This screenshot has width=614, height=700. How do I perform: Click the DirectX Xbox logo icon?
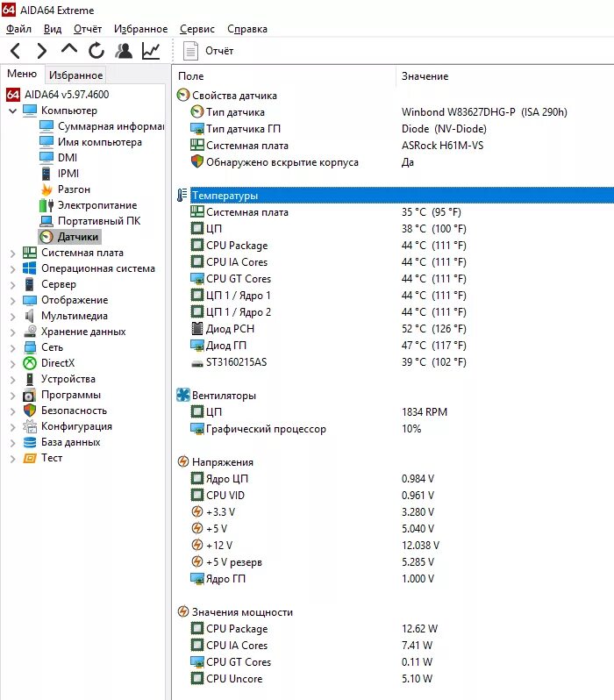coord(30,363)
